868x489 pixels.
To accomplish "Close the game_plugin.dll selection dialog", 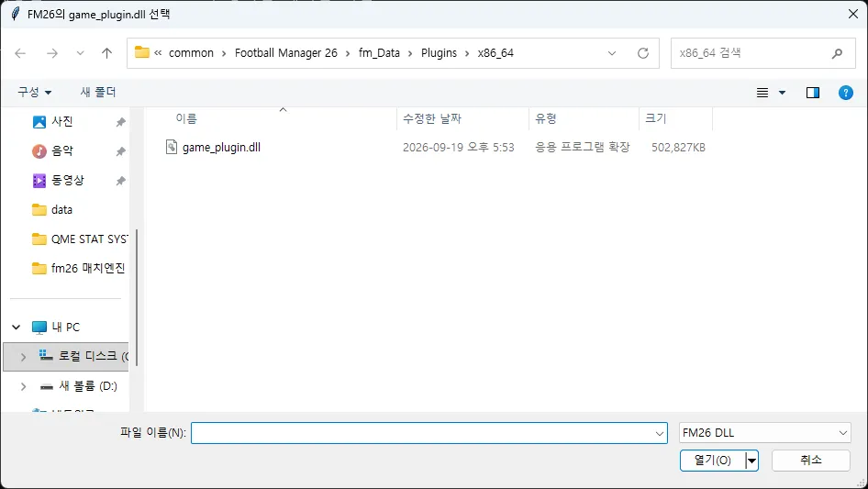I will (853, 14).
